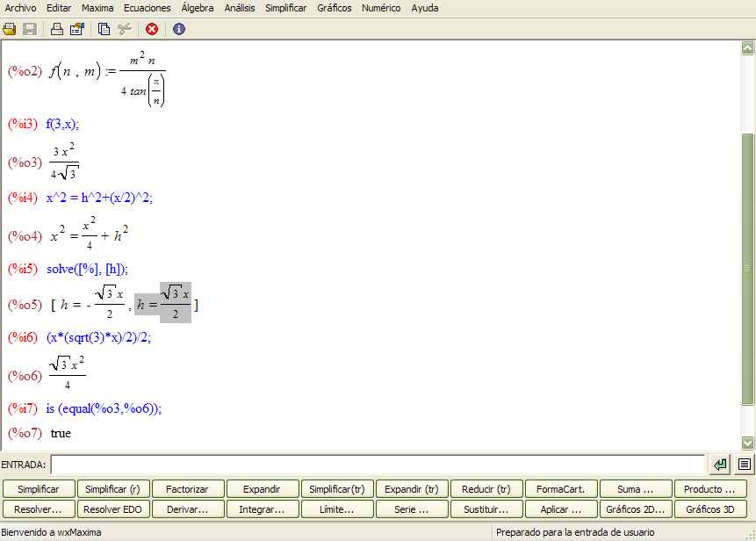Click the Integrar... button

pyautogui.click(x=262, y=509)
